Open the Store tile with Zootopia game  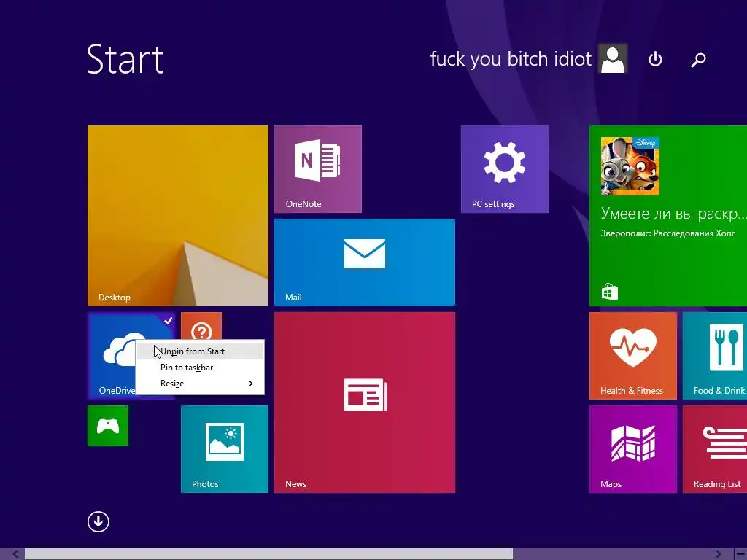[x=668, y=216]
